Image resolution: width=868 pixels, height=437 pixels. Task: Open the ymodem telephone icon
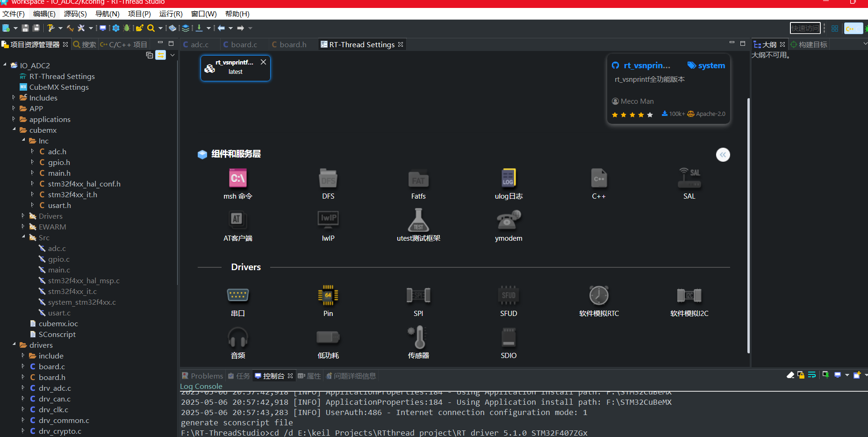[509, 220]
